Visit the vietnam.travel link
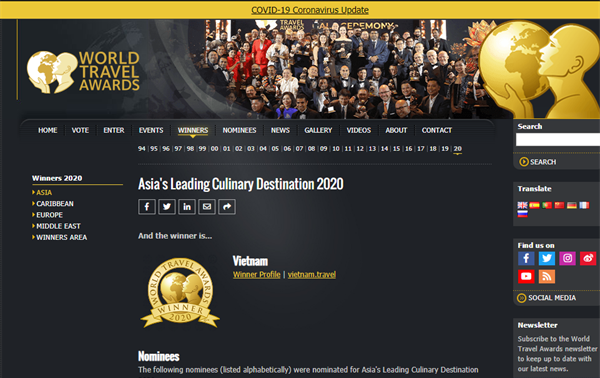600x378 pixels. click(312, 275)
